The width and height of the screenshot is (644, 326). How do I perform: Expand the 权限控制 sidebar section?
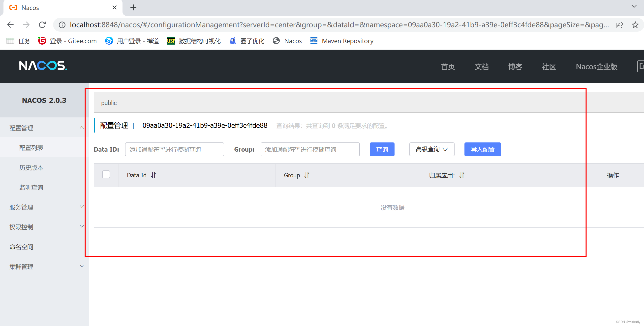44,227
